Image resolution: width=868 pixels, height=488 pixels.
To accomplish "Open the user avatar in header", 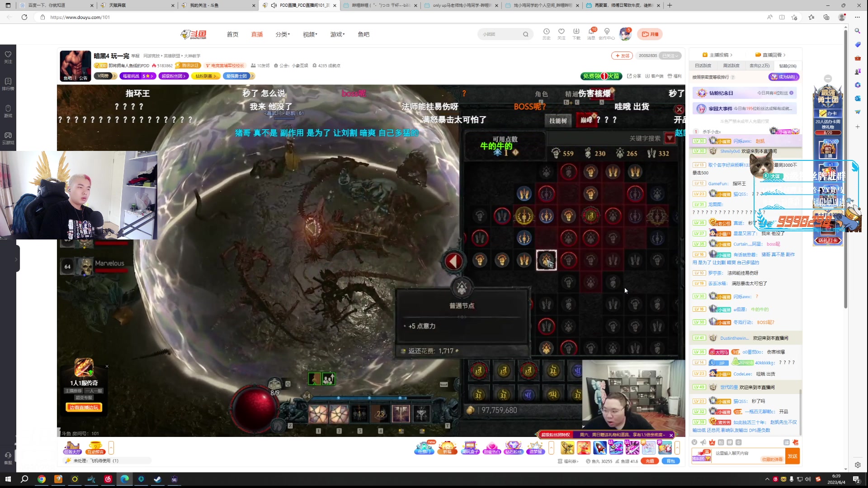I will point(625,34).
